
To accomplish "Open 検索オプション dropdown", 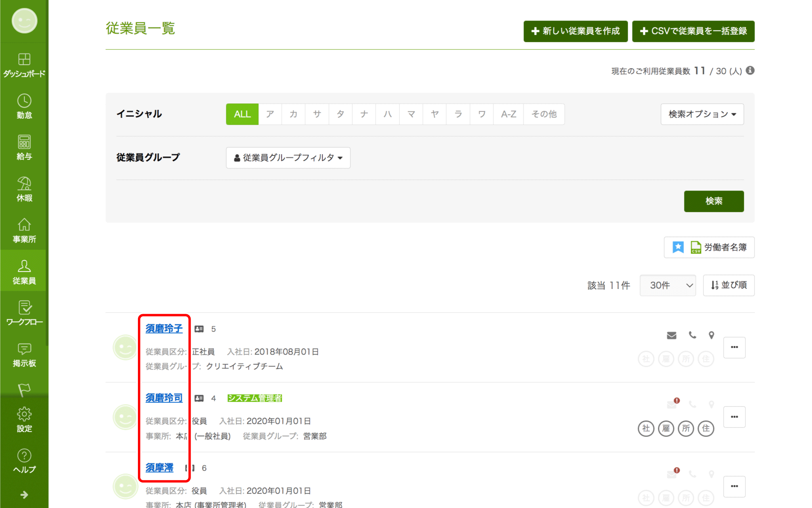I will (x=702, y=114).
